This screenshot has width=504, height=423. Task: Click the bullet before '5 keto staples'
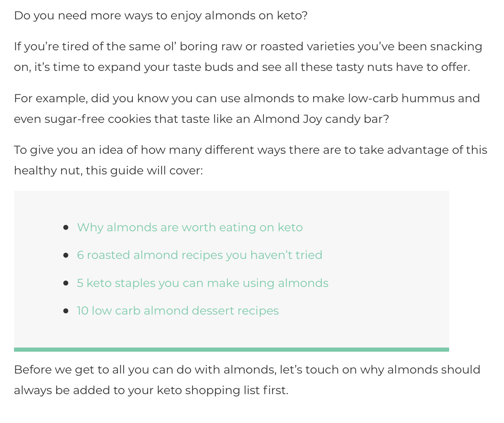(66, 283)
